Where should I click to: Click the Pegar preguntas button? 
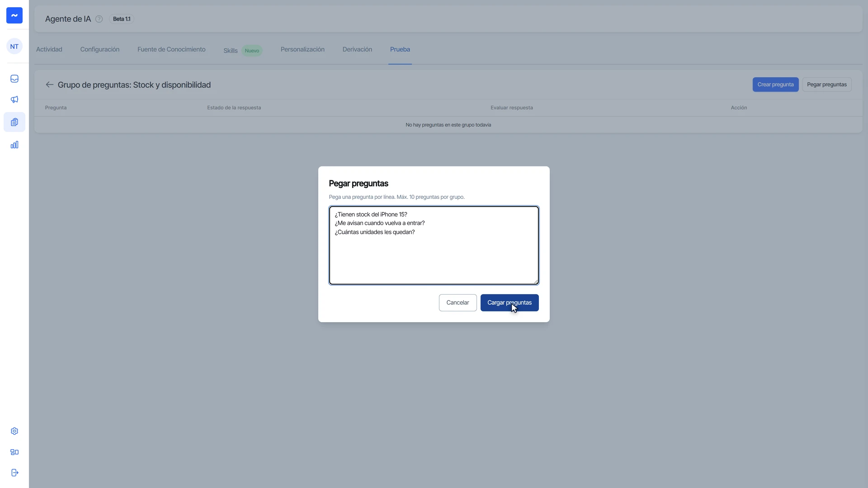pos(827,84)
